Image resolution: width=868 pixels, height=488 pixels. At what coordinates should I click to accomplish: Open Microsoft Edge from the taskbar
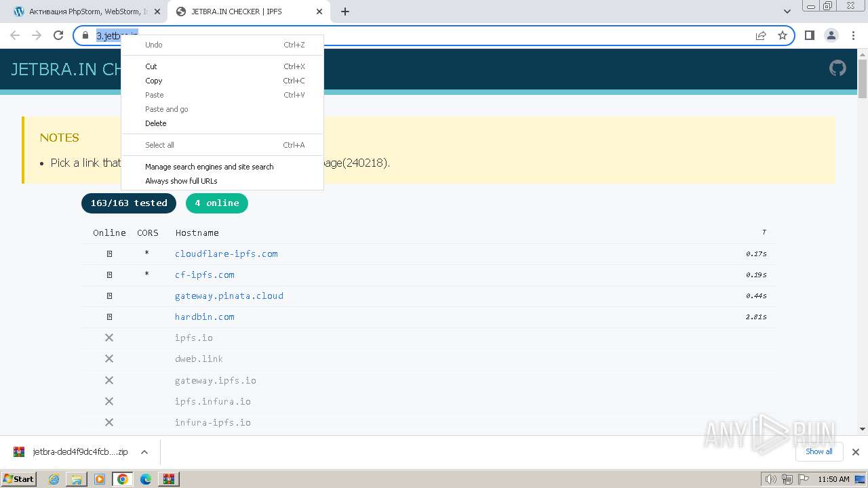pos(146,479)
